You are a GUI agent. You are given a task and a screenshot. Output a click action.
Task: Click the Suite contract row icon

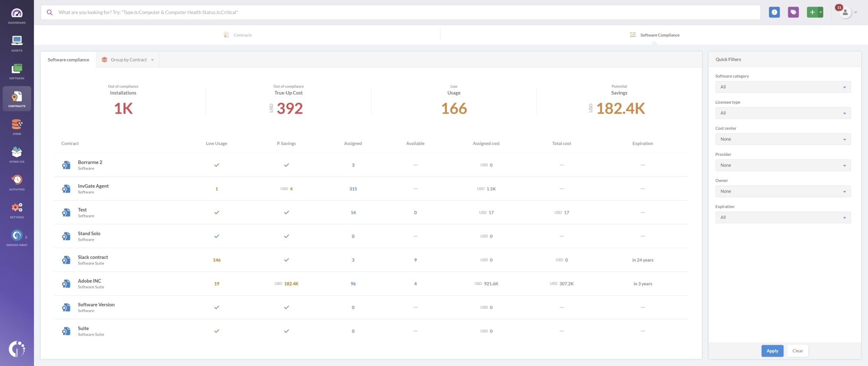pyautogui.click(x=66, y=331)
